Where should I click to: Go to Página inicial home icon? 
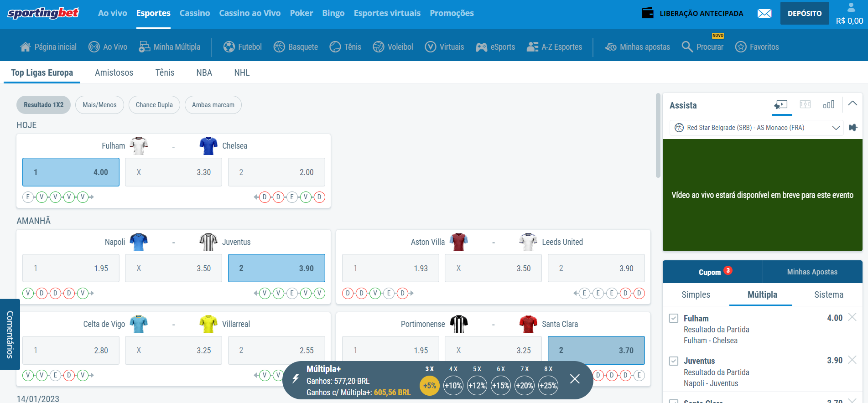(x=26, y=47)
